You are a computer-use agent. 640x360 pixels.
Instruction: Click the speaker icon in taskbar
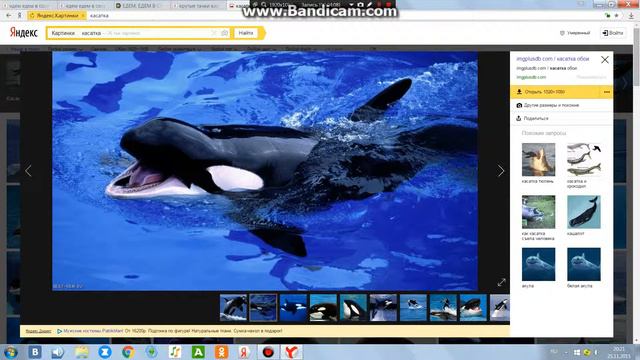58,352
